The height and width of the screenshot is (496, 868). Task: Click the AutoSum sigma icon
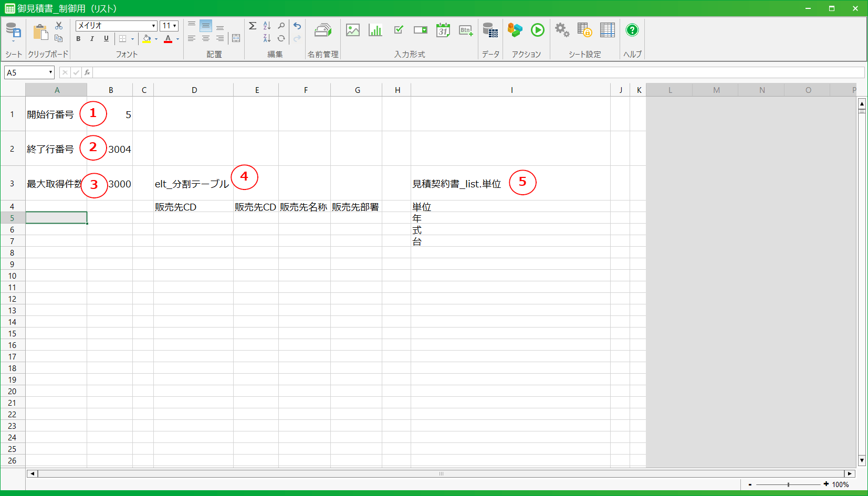253,26
